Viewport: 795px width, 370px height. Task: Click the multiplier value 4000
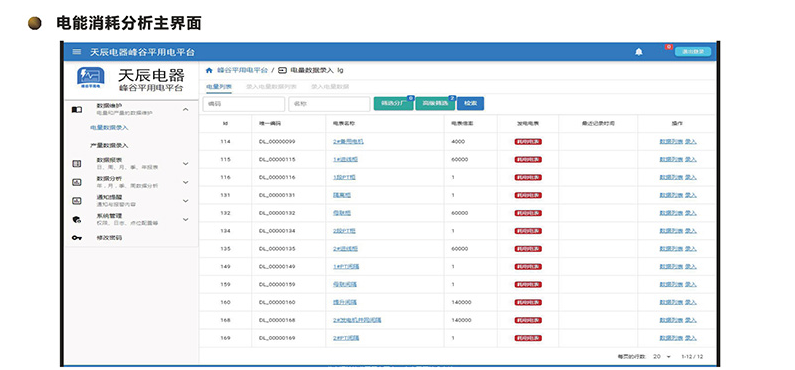[x=457, y=141]
